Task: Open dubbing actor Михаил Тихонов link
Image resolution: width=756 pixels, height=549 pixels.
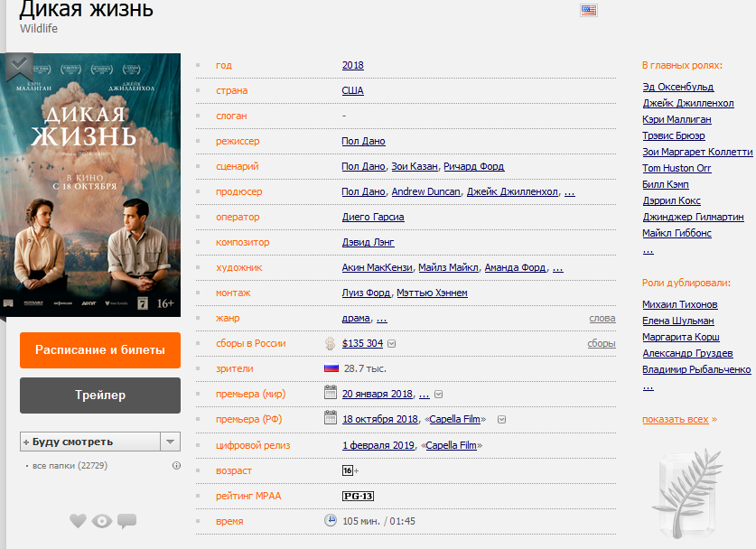Action: 680,304
